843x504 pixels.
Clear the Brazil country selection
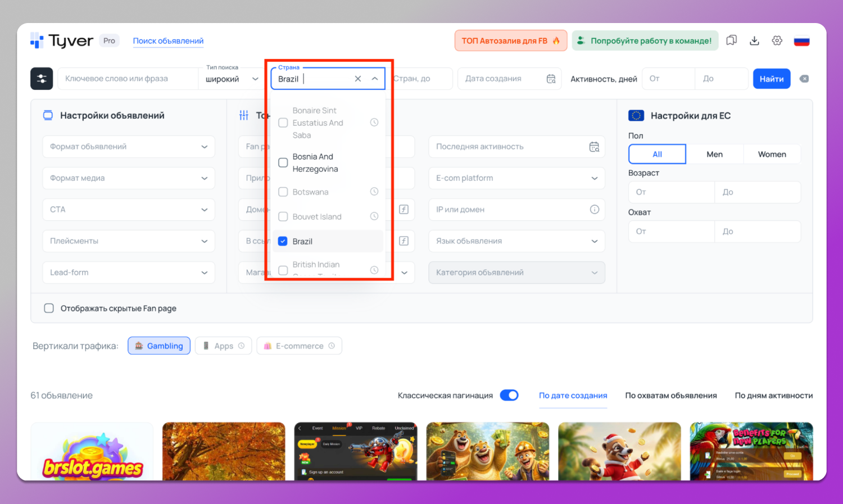[x=357, y=79]
